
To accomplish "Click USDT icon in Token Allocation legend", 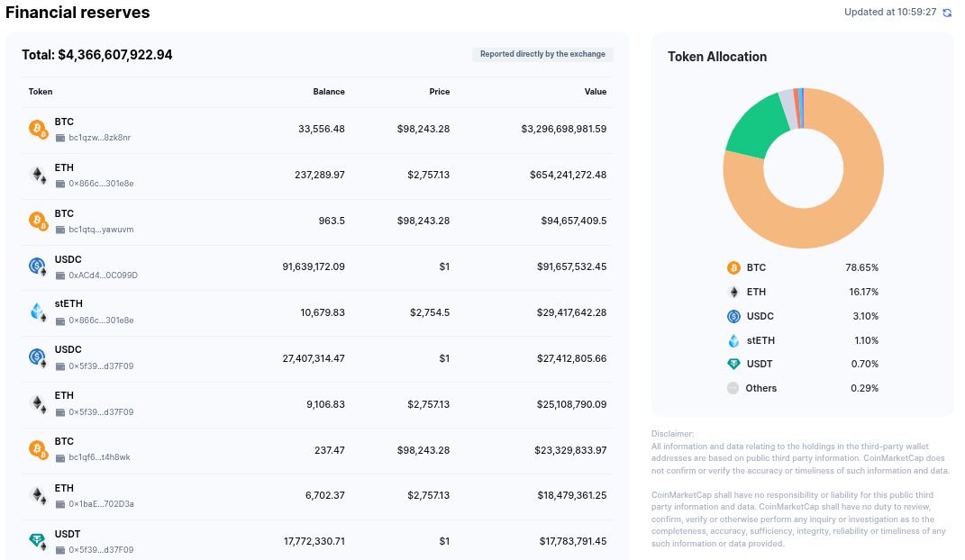I will click(x=733, y=364).
